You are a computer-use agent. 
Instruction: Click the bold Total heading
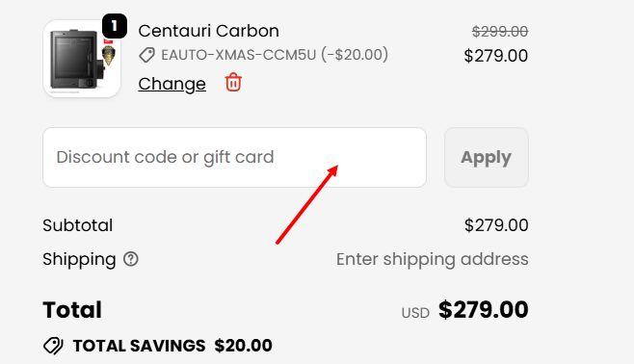click(72, 310)
